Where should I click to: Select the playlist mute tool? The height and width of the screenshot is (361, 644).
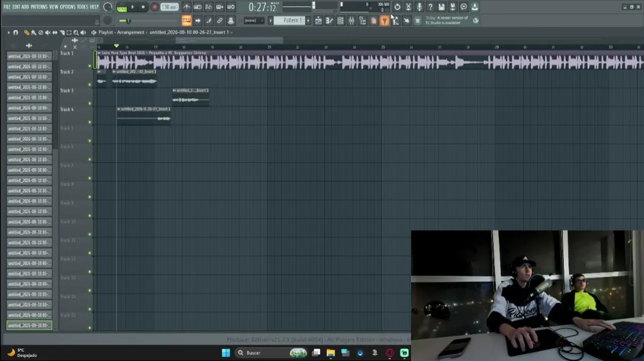[48, 33]
